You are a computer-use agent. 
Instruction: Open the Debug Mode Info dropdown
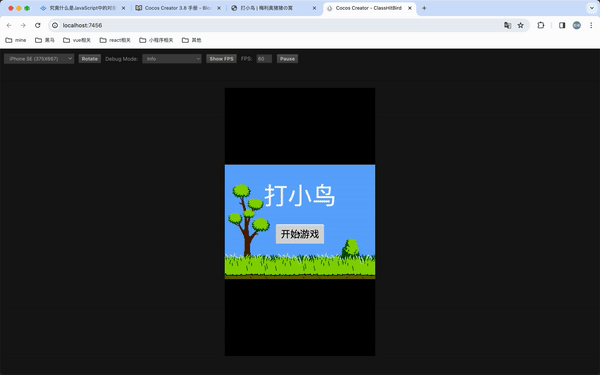tap(172, 59)
